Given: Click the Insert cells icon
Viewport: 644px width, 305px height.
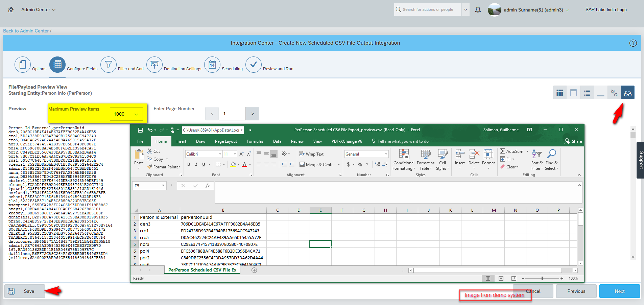Looking at the screenshot, I should pyautogui.click(x=460, y=155).
